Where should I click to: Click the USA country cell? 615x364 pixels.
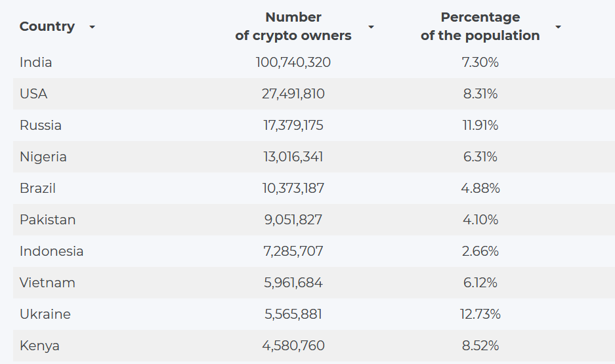point(33,94)
